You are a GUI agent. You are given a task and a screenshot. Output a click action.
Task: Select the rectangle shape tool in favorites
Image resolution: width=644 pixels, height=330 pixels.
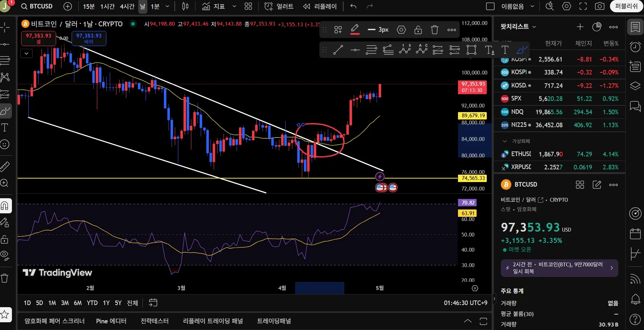point(471,50)
